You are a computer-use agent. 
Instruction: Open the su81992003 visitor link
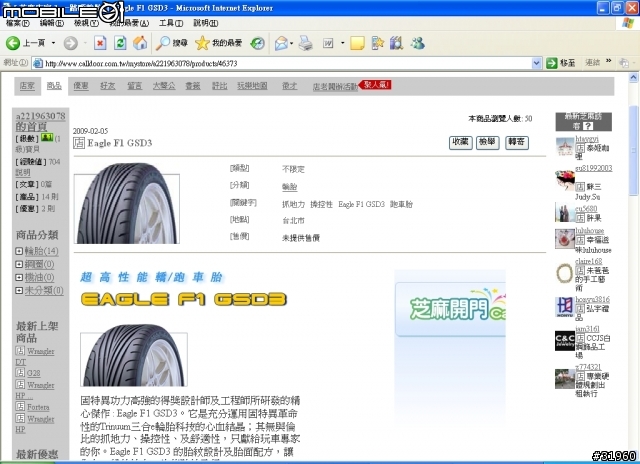coord(593,168)
